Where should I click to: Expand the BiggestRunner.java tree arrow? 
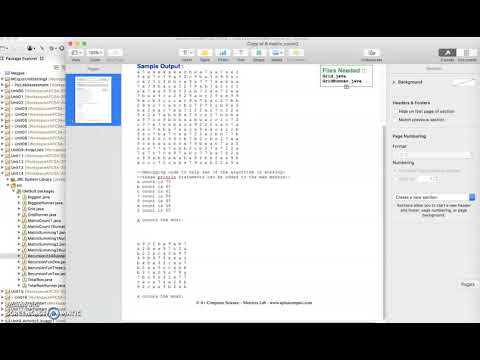point(19,203)
